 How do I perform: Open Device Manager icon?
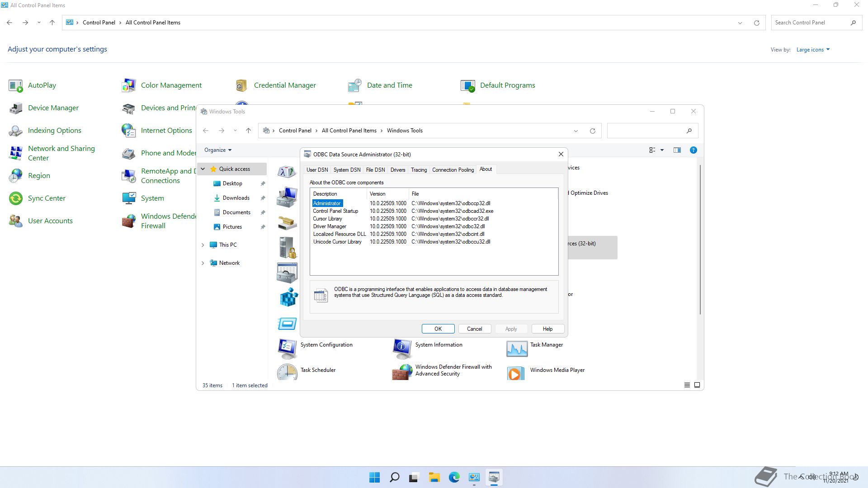[16, 108]
